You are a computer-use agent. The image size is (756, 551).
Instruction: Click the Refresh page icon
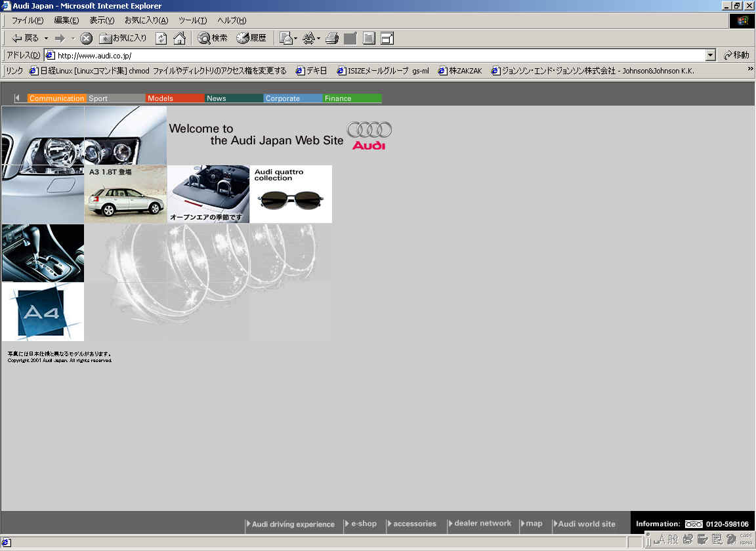[x=161, y=39]
